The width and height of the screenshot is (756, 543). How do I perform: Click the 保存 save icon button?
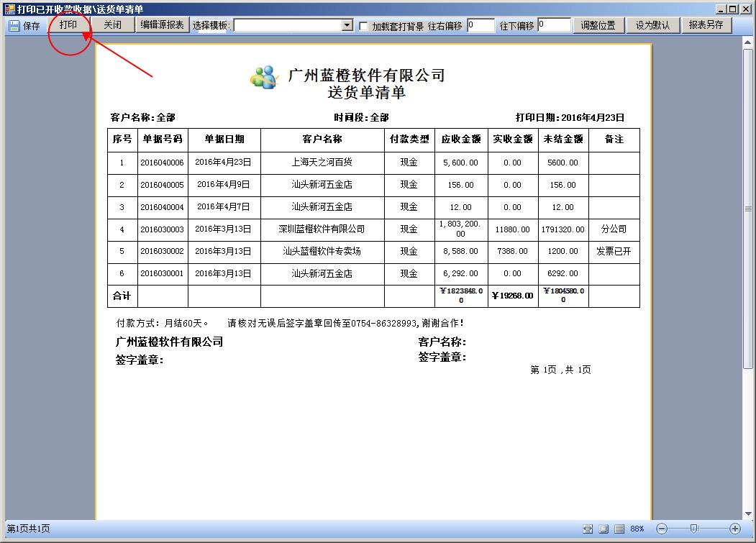[x=24, y=26]
